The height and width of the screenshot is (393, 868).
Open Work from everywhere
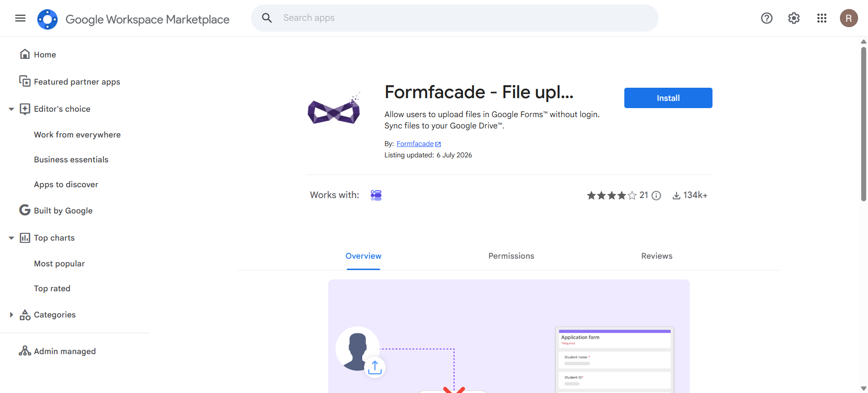tap(77, 135)
